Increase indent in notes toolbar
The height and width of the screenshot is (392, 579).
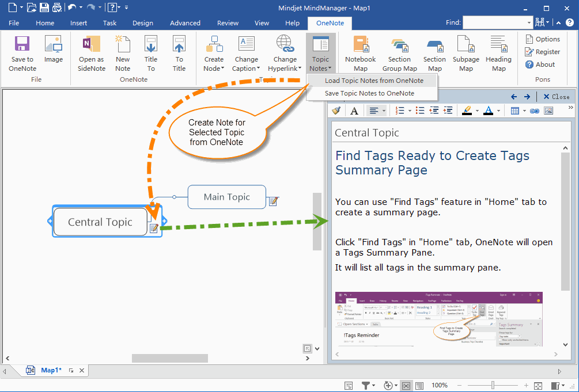point(448,111)
